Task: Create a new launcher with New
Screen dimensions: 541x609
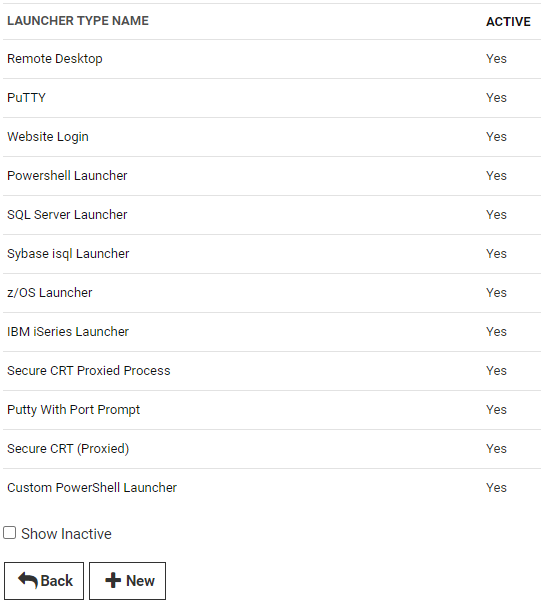Action: click(x=127, y=581)
